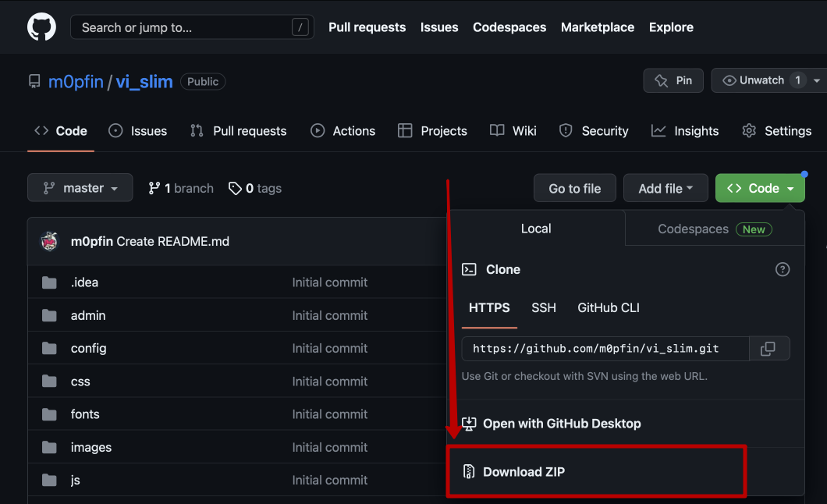Click Download ZIP
This screenshot has height=504, width=827.
pyautogui.click(x=524, y=472)
